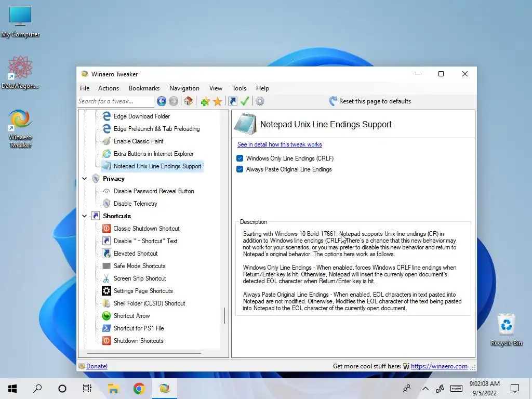532x399 pixels.
Task: Open Enable Classic Paint tweak
Action: coord(138,141)
